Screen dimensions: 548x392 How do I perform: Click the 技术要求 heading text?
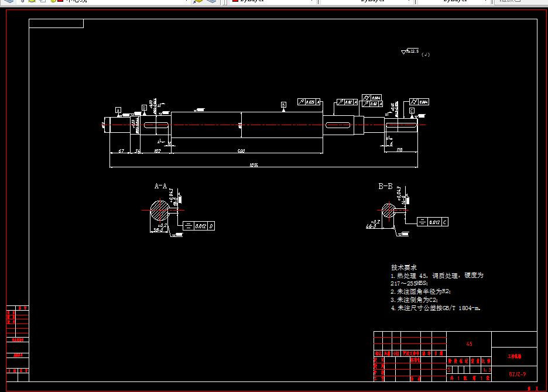pyautogui.click(x=403, y=267)
